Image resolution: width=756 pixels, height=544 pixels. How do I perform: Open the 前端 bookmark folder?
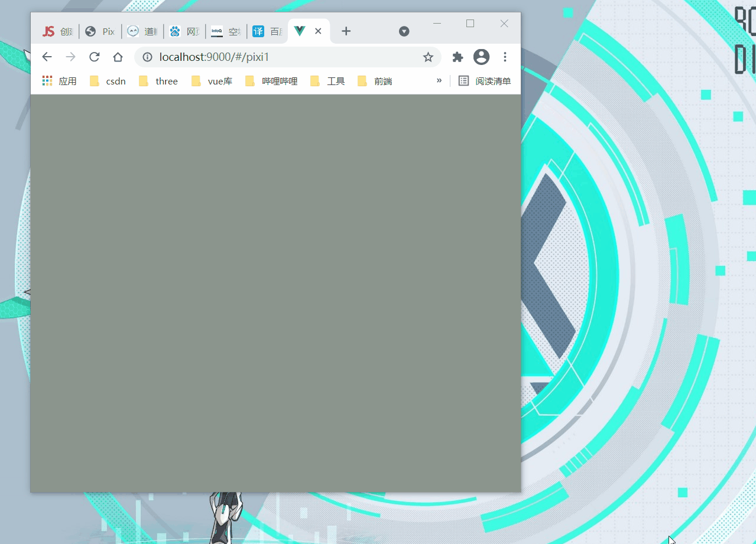[375, 82]
